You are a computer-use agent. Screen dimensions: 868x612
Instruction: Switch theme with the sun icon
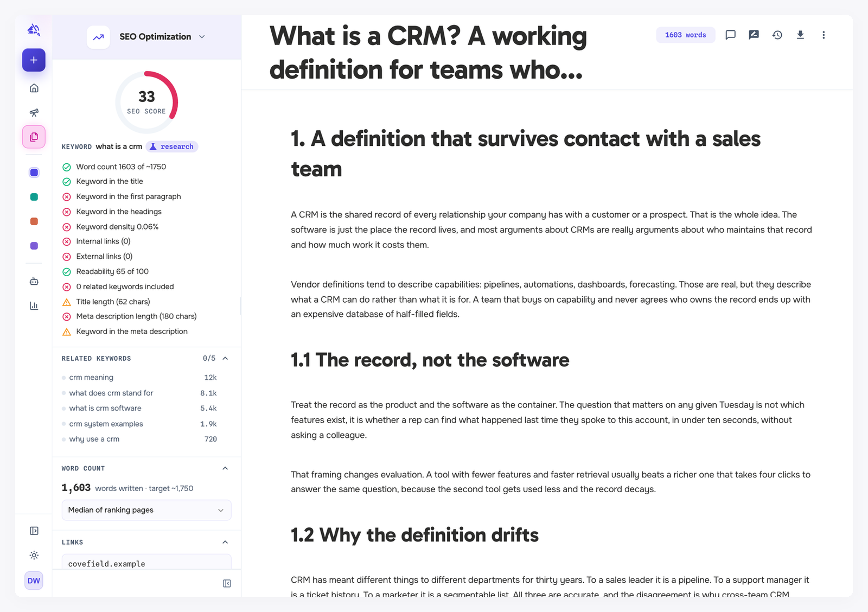(x=34, y=555)
